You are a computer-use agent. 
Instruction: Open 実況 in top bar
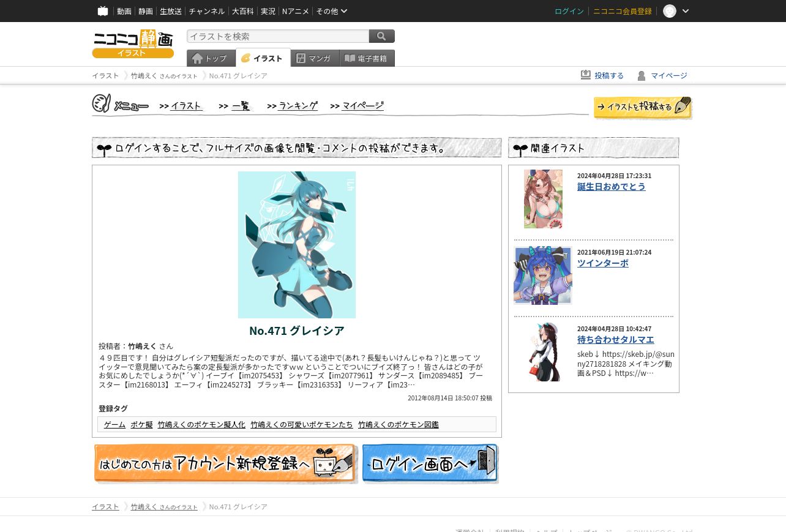(x=268, y=11)
